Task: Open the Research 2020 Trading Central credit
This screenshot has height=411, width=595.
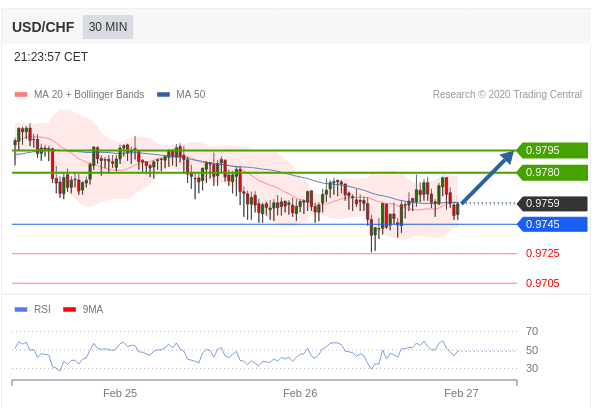Action: click(x=507, y=94)
